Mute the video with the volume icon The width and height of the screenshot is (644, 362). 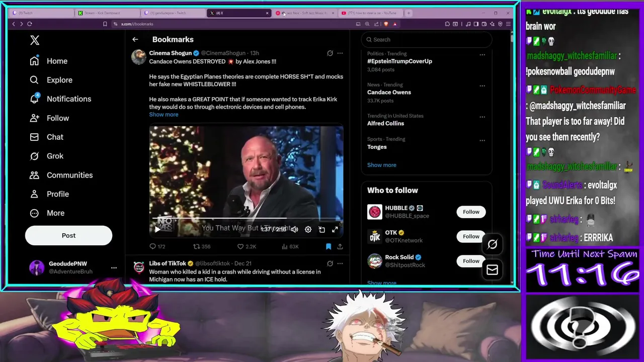[x=294, y=229]
